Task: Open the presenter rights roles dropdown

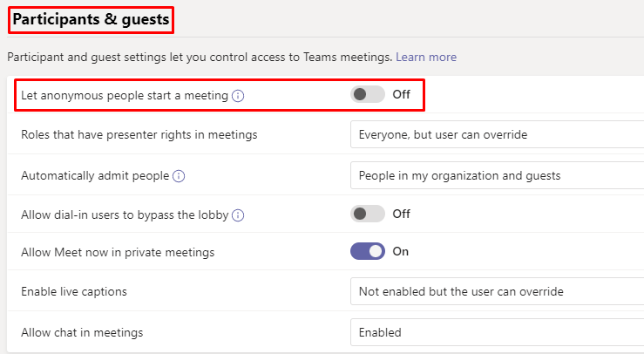Action: [x=497, y=134]
